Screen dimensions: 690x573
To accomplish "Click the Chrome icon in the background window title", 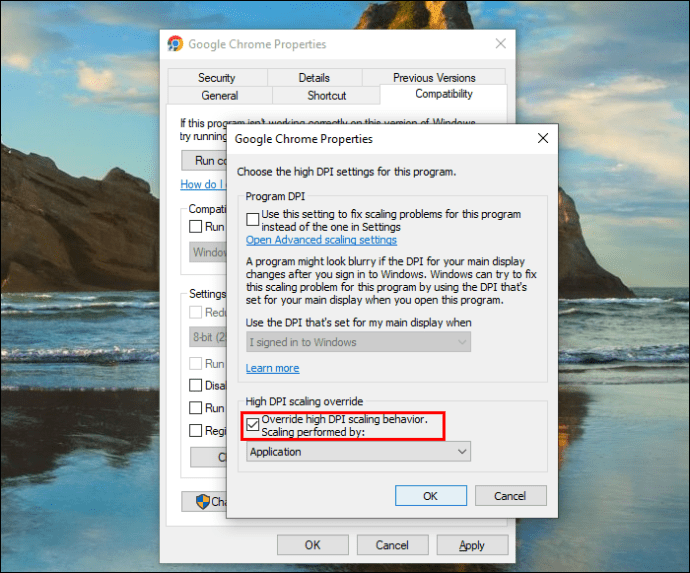I will pos(175,44).
